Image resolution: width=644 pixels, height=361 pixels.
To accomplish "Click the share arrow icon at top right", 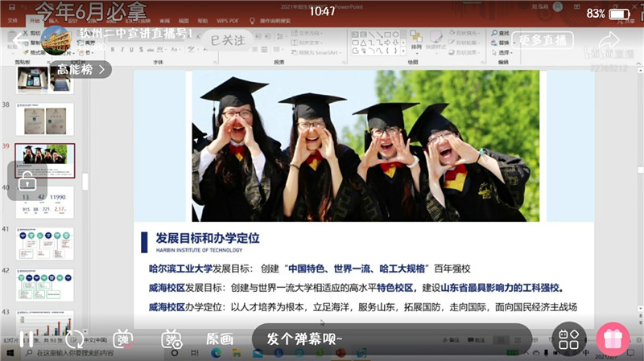I will point(609,40).
